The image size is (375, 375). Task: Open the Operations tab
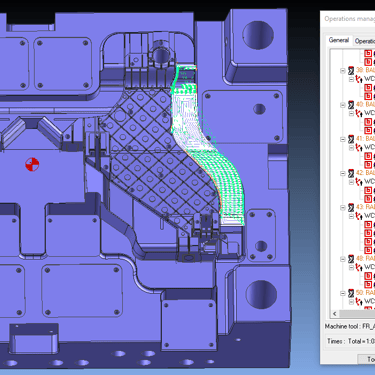[364, 41]
